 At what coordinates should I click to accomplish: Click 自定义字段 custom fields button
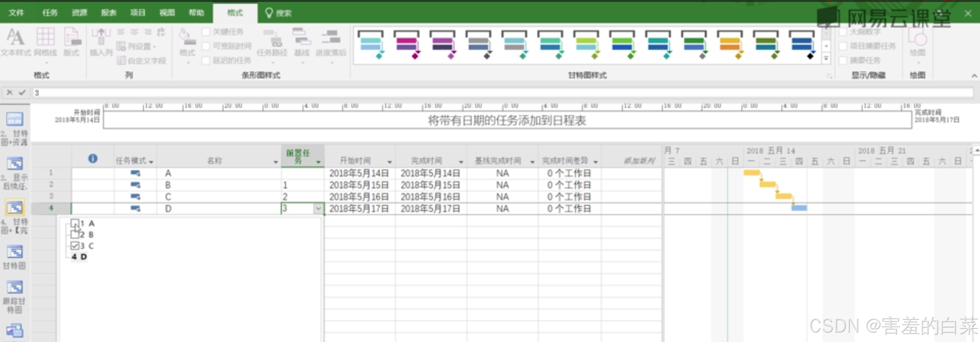(142, 60)
